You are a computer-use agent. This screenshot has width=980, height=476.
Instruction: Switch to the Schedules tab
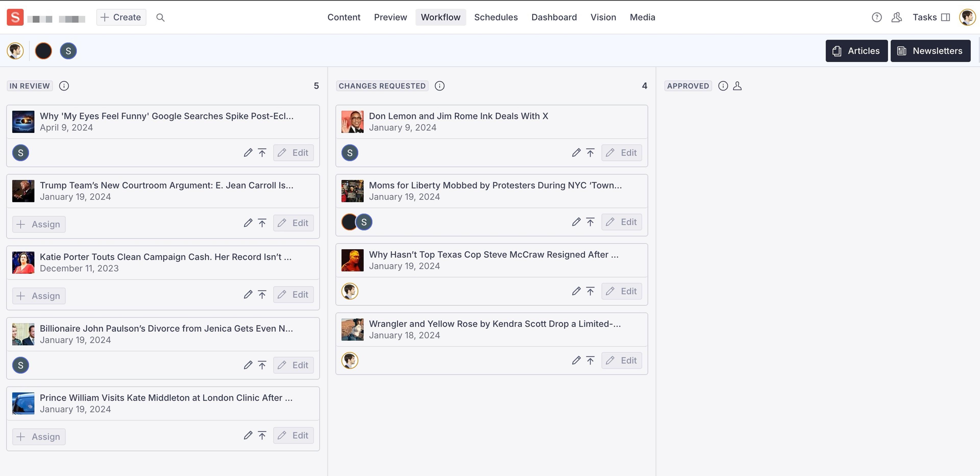[x=496, y=18]
